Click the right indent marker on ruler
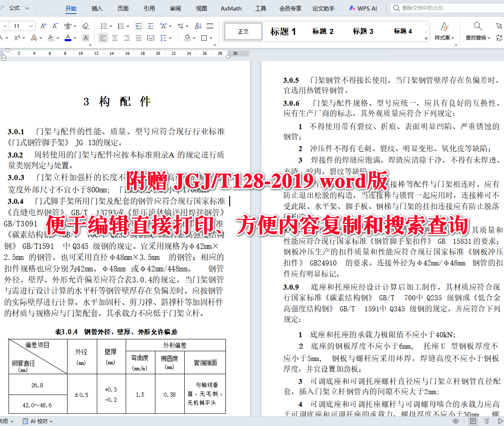The height and width of the screenshot is (426, 504). (228, 56)
